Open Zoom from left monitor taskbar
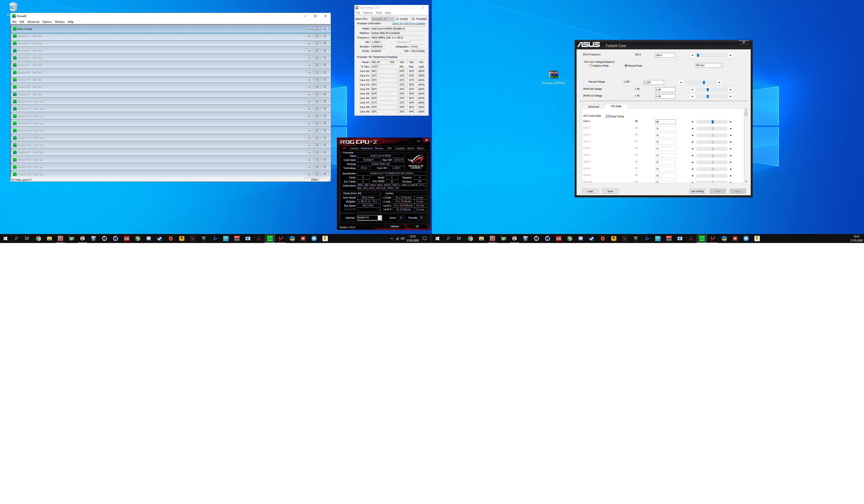864x504 pixels. 314,239
